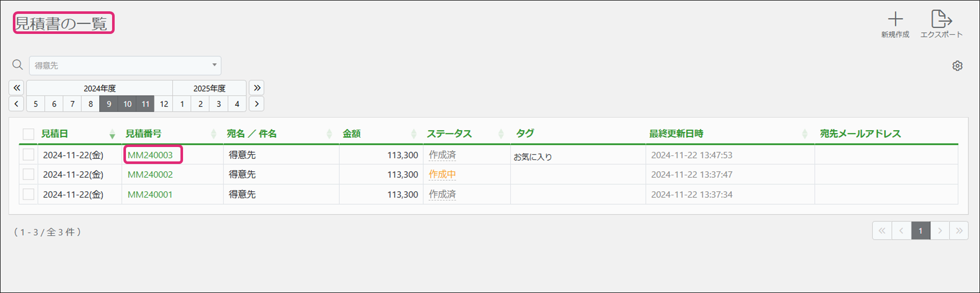Check the box for estimate MM240003
980x293 pixels.
pyautogui.click(x=29, y=155)
